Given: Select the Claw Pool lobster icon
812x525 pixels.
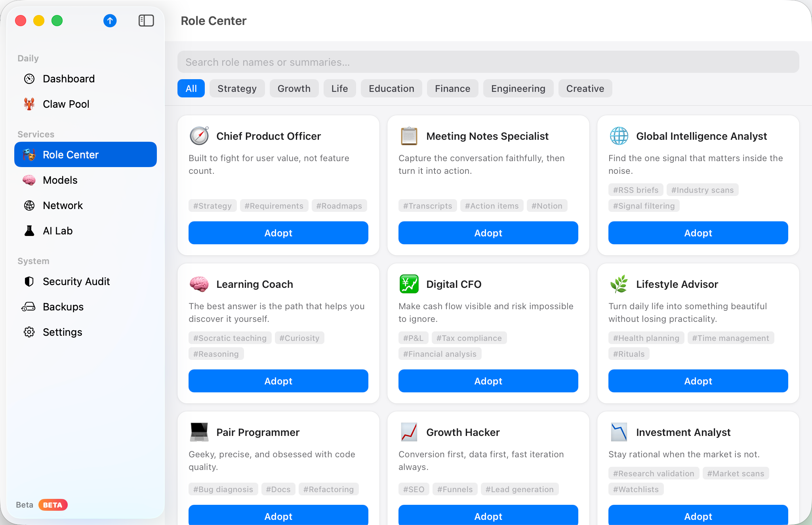Looking at the screenshot, I should 29,104.
